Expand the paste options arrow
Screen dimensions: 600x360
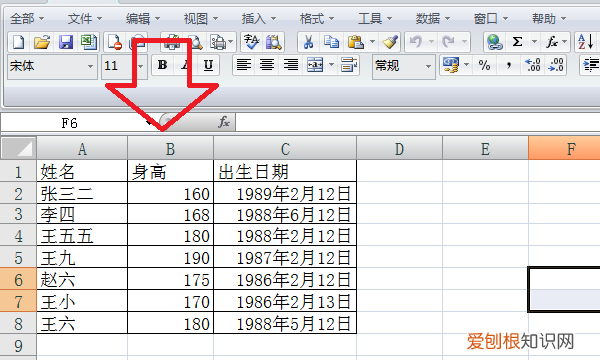click(372, 41)
